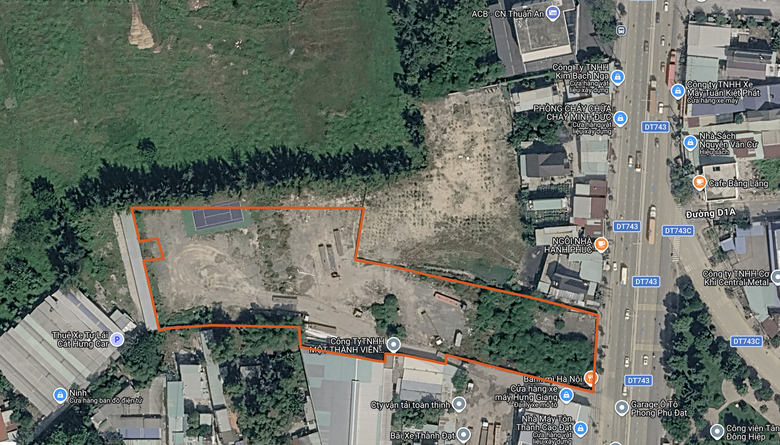Select the Công Ty TNHH Kim Bạch Nga shop pin
780x445 pixels.
click(618, 78)
